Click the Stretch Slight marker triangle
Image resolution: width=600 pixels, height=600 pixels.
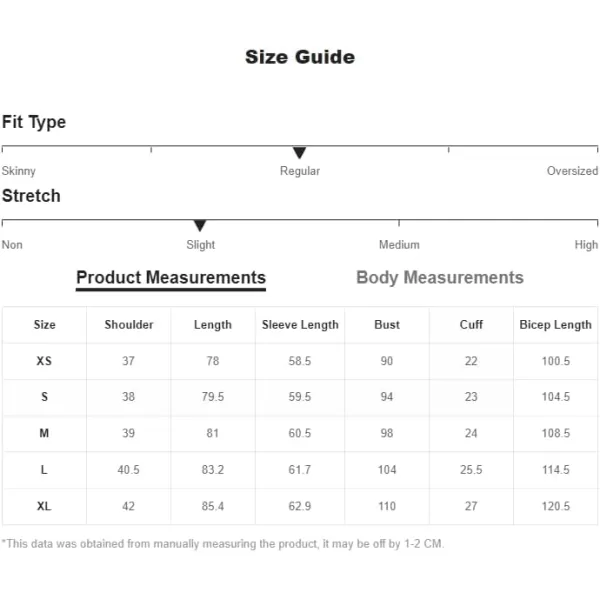coord(200,226)
